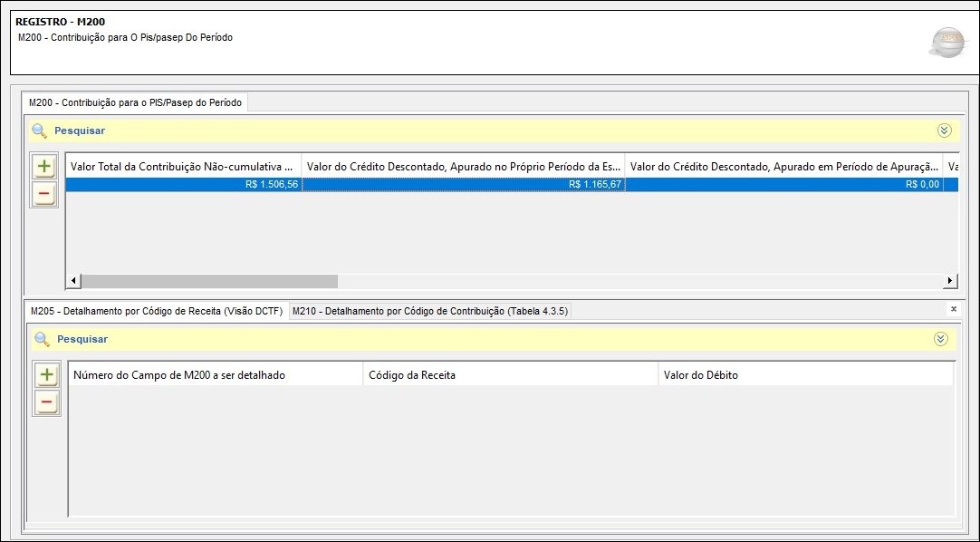This screenshot has height=542, width=980.
Task: Select the cell with value R$ 0,00
Action: click(783, 184)
